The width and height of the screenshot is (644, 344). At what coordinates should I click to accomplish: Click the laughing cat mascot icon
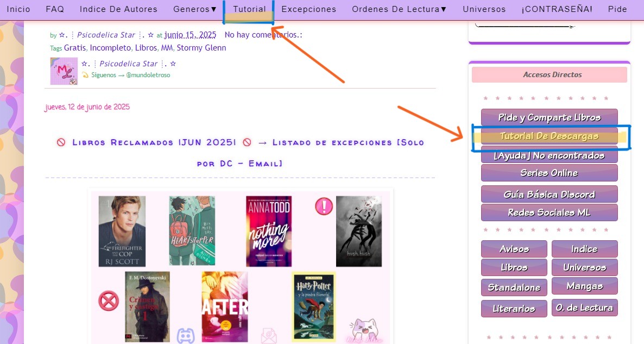[363, 331]
